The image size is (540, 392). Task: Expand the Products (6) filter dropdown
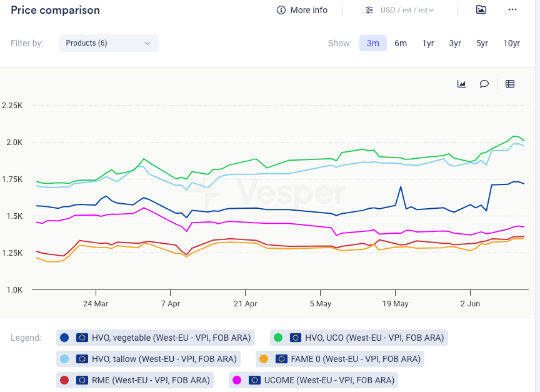pos(109,43)
